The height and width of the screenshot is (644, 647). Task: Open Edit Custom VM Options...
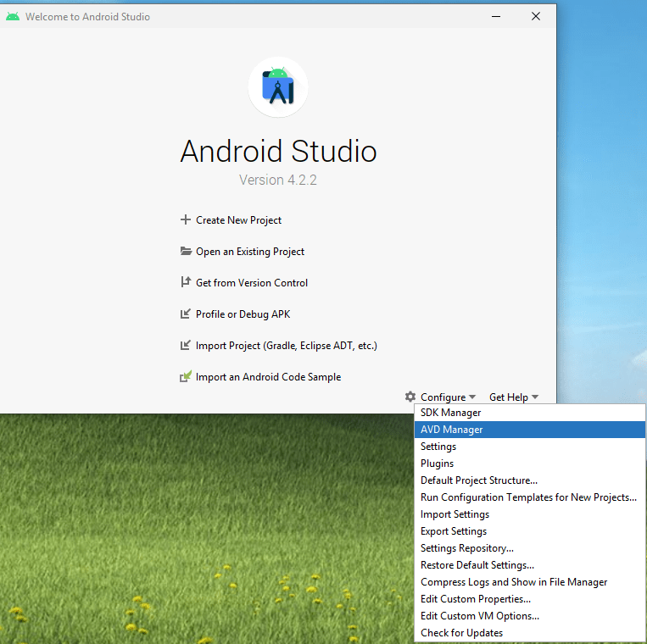click(530, 615)
